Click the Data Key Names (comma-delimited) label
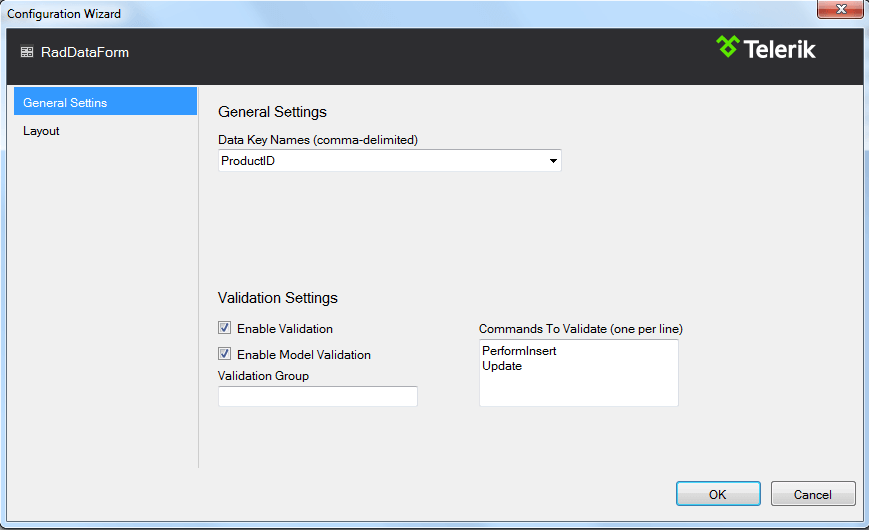The width and height of the screenshot is (869, 530). pyautogui.click(x=318, y=140)
